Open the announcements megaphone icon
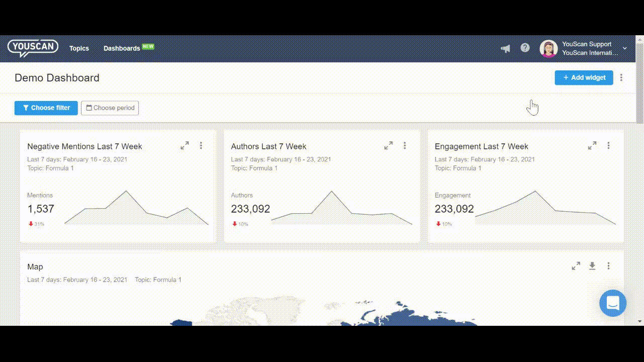The image size is (644, 362). (x=505, y=48)
